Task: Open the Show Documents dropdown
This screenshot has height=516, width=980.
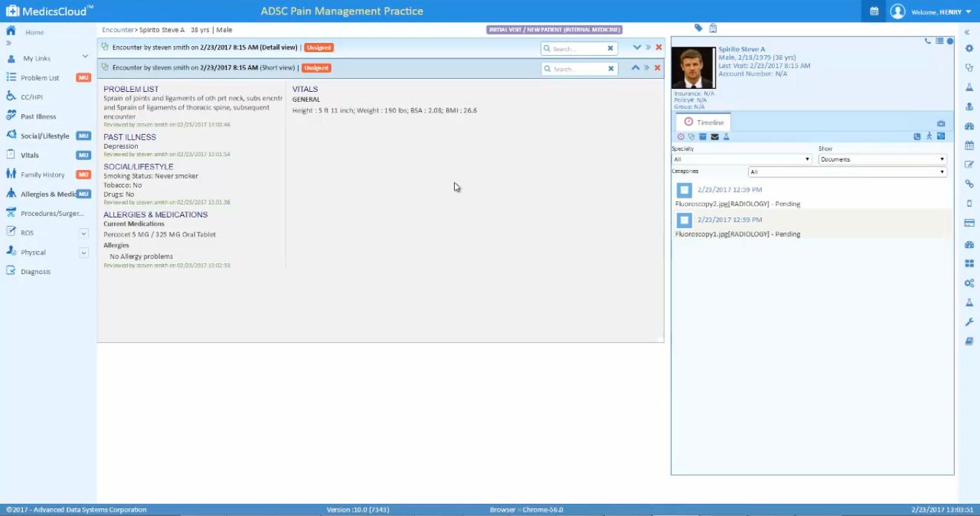Action: [882, 159]
